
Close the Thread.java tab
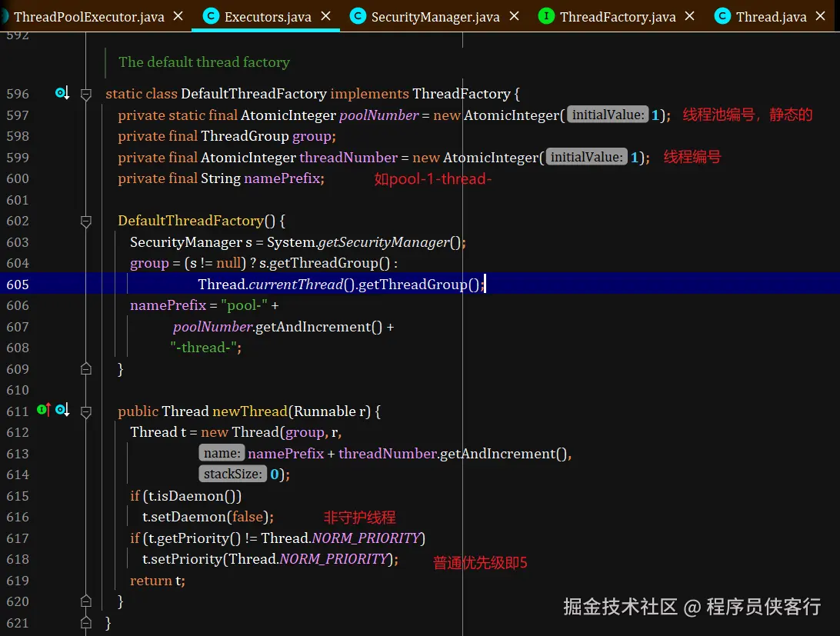(821, 17)
